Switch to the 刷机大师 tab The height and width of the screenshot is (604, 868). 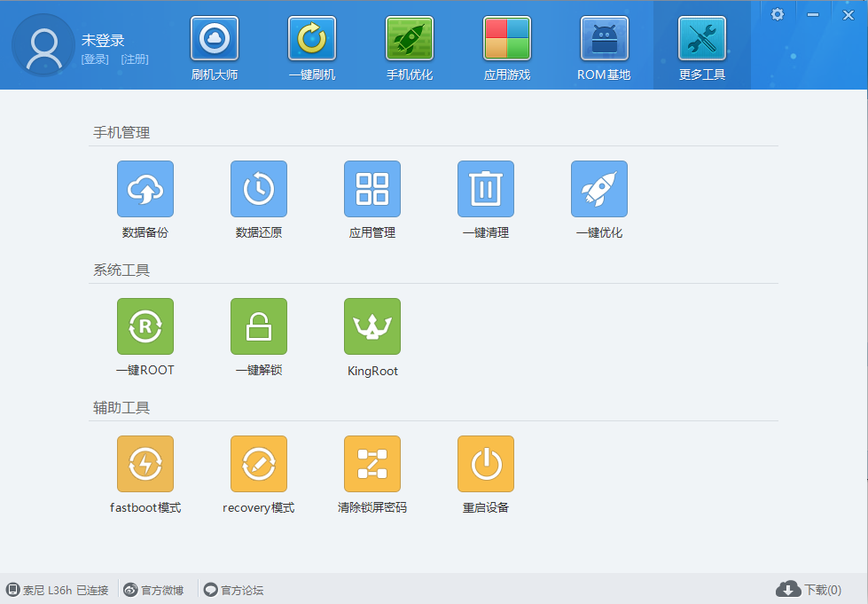click(x=215, y=48)
